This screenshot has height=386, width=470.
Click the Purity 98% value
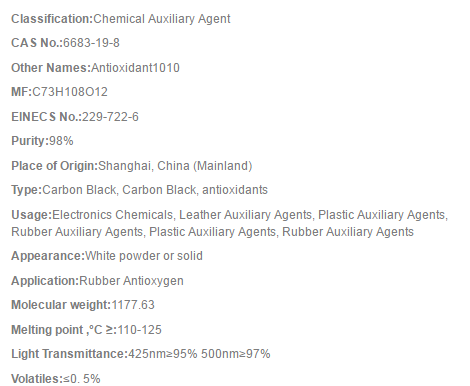click(x=61, y=141)
